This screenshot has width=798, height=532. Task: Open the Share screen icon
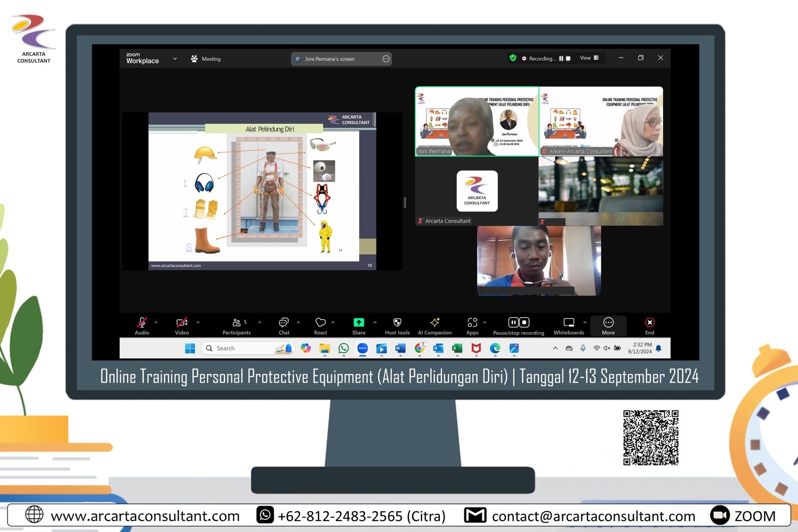point(359,323)
